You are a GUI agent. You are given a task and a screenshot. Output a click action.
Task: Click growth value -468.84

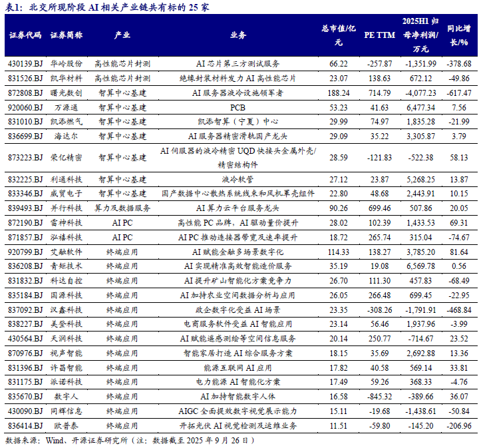(x=459, y=310)
